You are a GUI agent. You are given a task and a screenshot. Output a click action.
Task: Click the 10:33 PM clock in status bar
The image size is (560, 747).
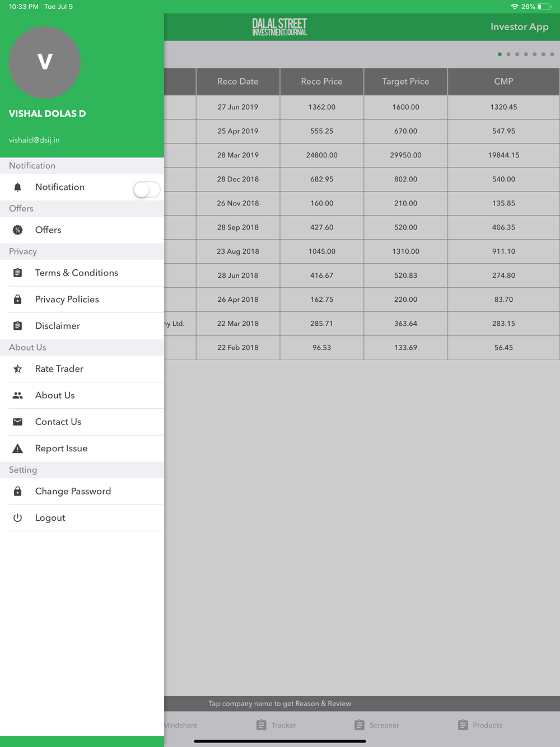24,7
